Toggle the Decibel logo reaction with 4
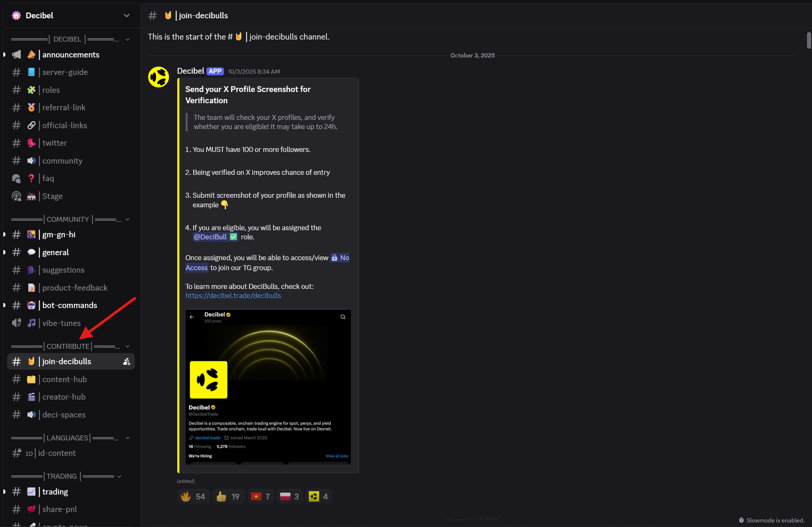Screen dimensions: 812x527 pos(318,497)
